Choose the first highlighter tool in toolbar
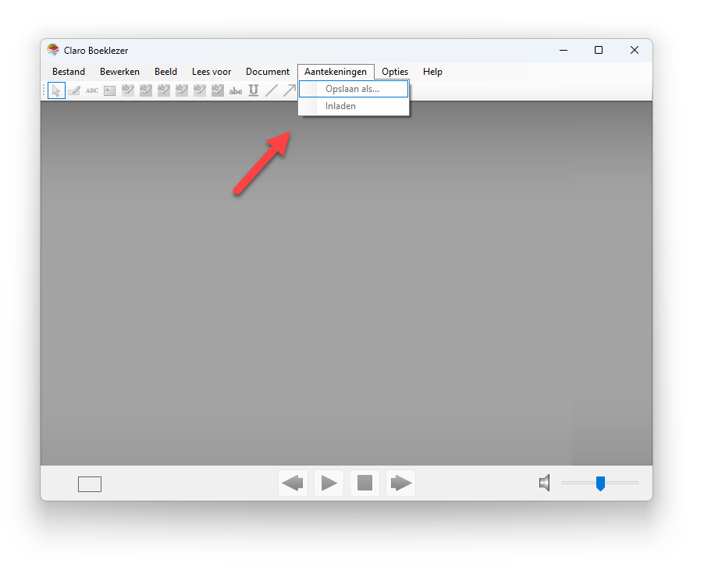The width and height of the screenshot is (704, 588). [127, 90]
